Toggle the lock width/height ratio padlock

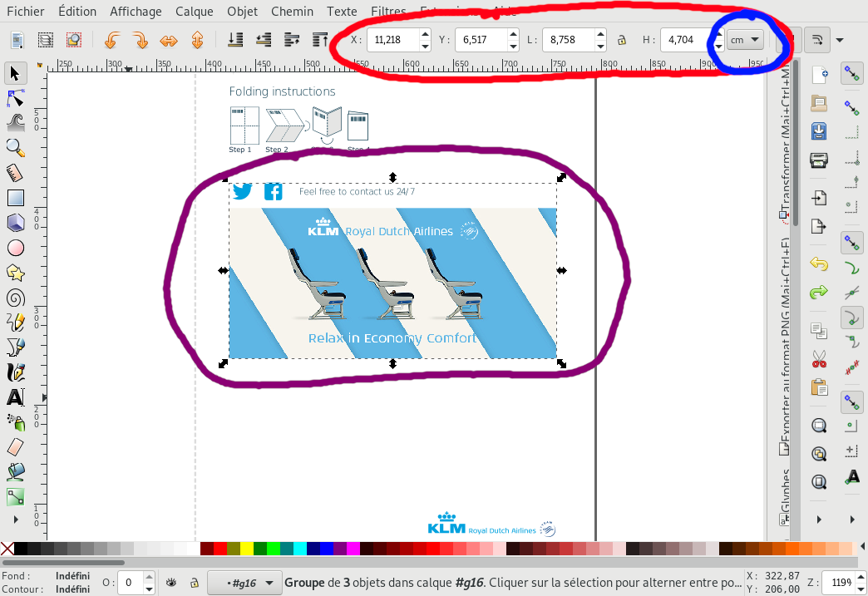point(622,40)
